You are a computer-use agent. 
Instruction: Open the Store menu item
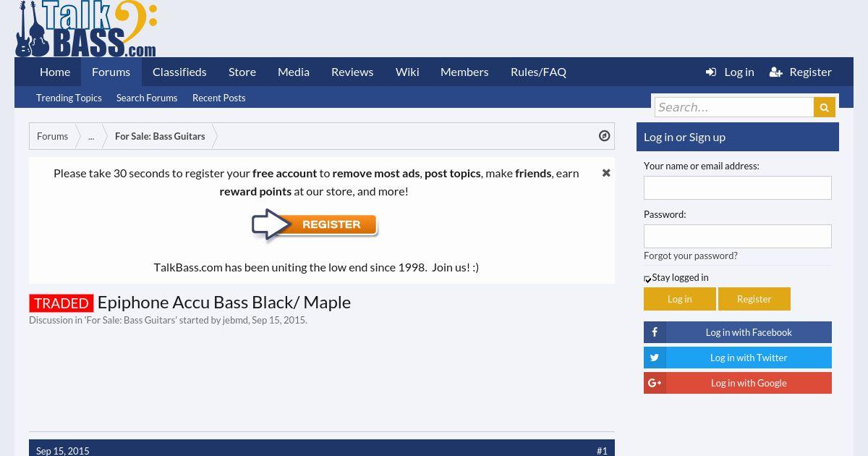point(242,72)
